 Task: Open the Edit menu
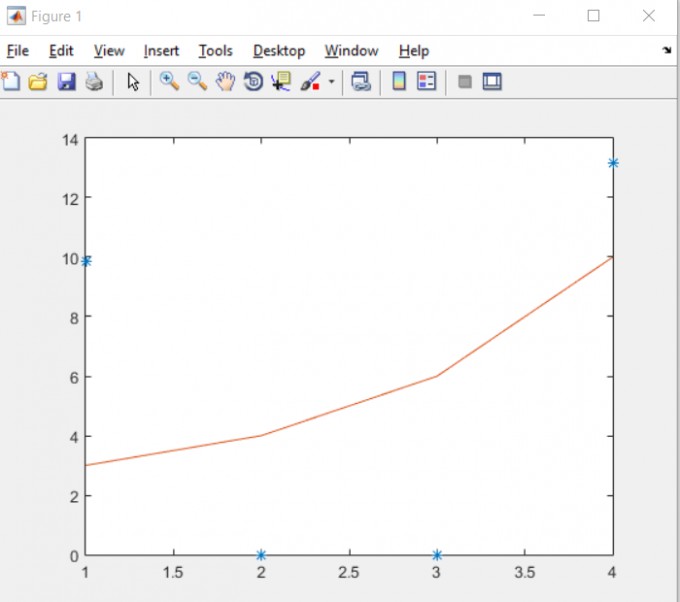(x=61, y=51)
